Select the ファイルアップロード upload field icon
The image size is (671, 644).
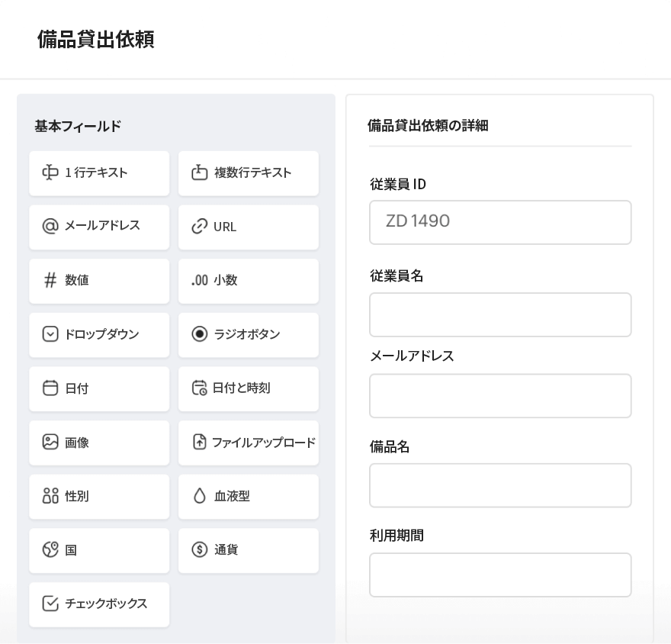point(198,443)
